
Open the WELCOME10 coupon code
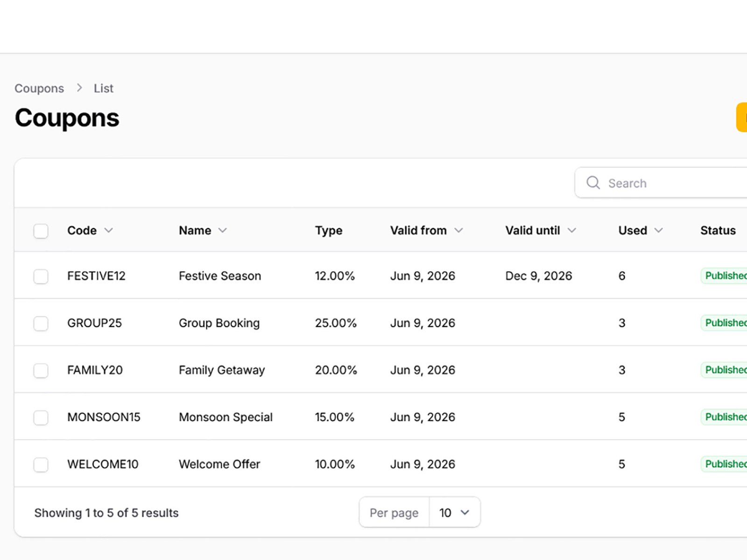[x=103, y=464]
